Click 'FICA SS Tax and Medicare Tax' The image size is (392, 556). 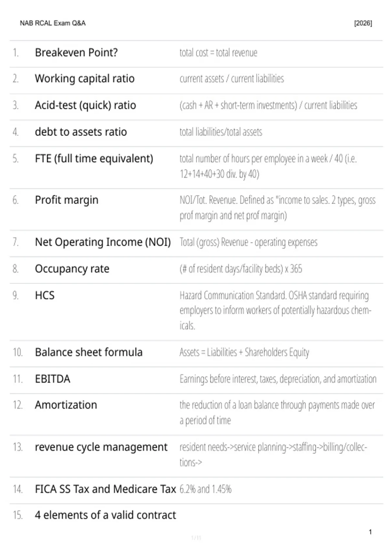(x=105, y=489)
